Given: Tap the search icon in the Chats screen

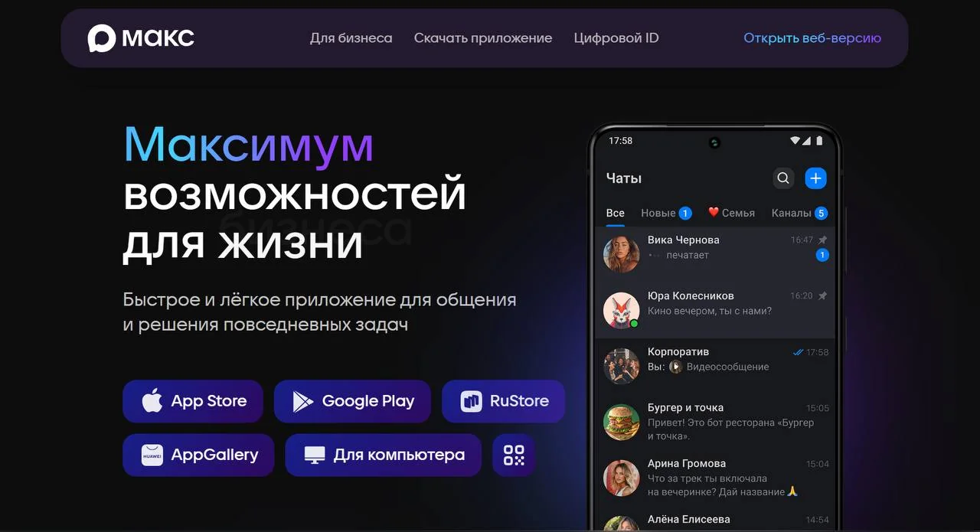Looking at the screenshot, I should pyautogui.click(x=782, y=178).
